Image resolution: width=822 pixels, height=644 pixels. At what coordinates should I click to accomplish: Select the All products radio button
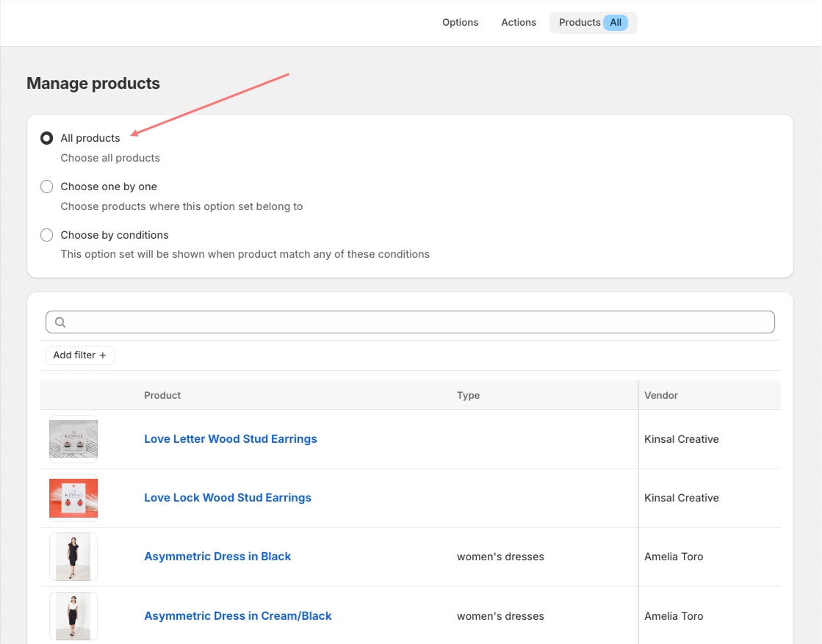(47, 138)
